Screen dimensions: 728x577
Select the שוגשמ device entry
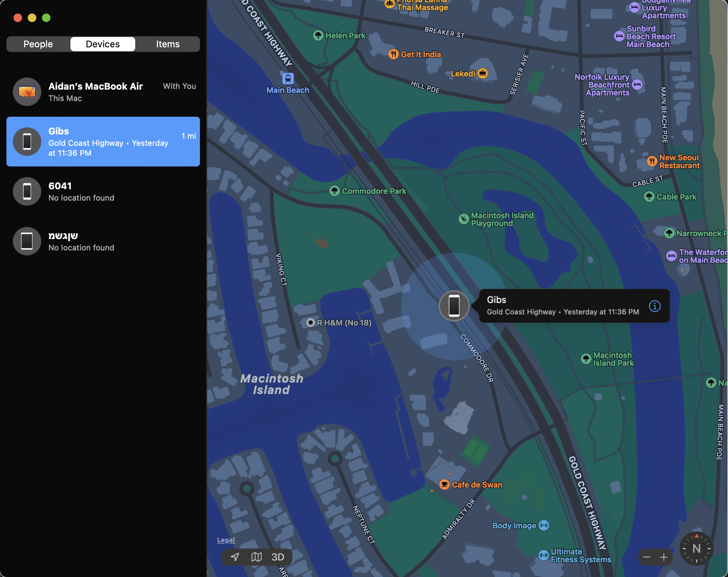(x=103, y=240)
